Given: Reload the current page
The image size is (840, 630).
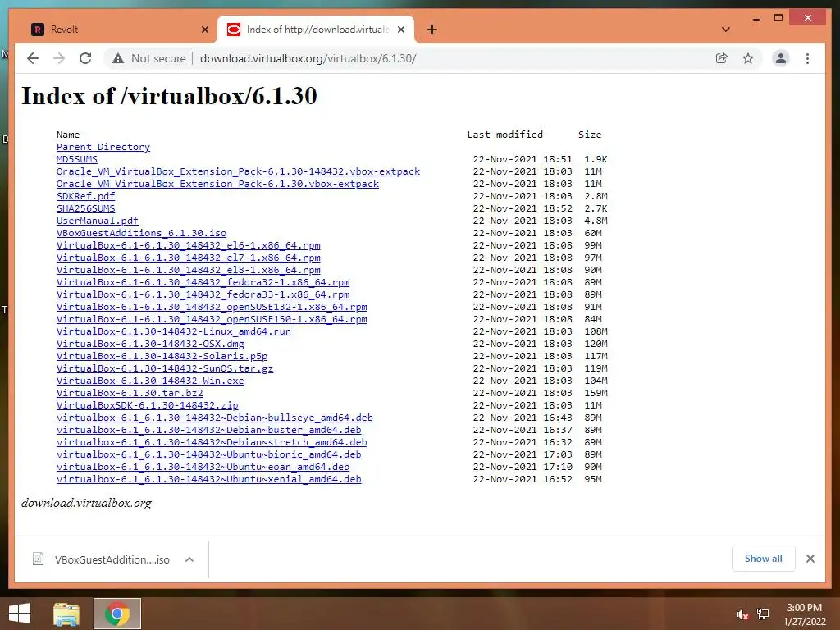Looking at the screenshot, I should click(85, 58).
